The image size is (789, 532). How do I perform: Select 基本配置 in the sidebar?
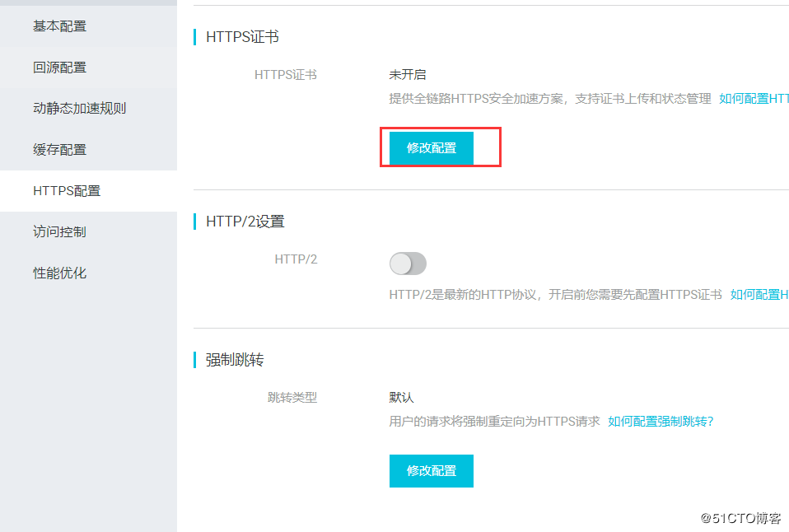pos(59,26)
